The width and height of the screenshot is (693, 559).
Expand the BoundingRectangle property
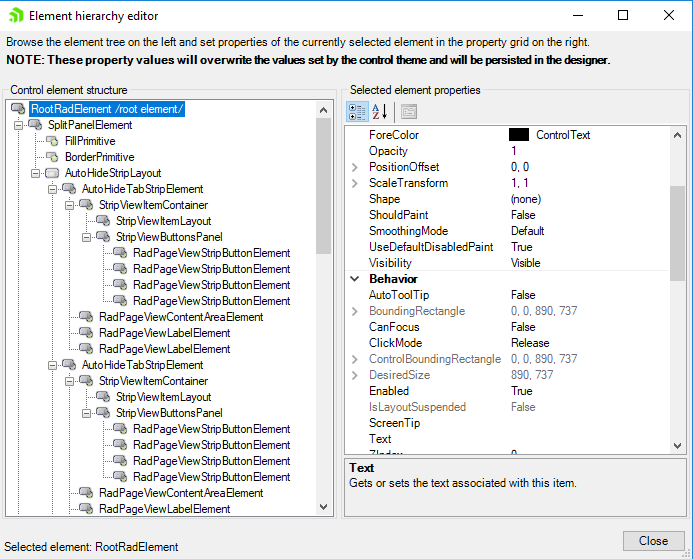click(x=354, y=311)
